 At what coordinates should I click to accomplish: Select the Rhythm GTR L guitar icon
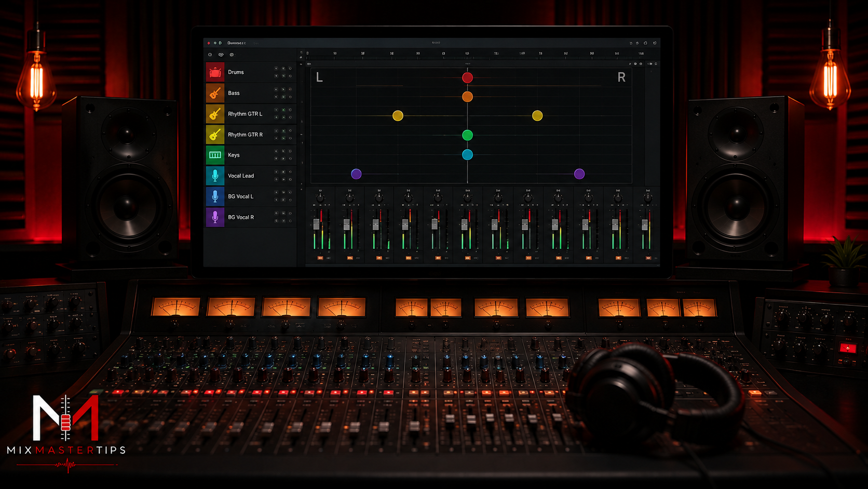coord(215,114)
